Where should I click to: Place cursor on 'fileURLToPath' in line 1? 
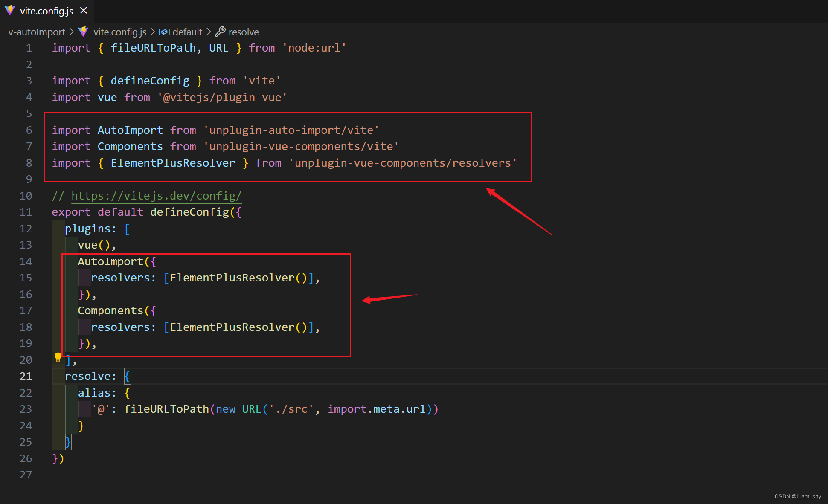153,48
